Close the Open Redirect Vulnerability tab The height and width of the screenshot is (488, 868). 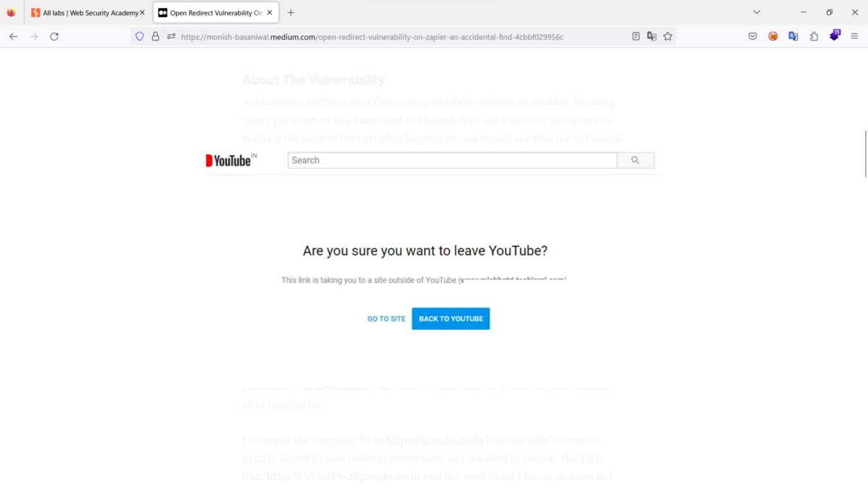pos(270,13)
